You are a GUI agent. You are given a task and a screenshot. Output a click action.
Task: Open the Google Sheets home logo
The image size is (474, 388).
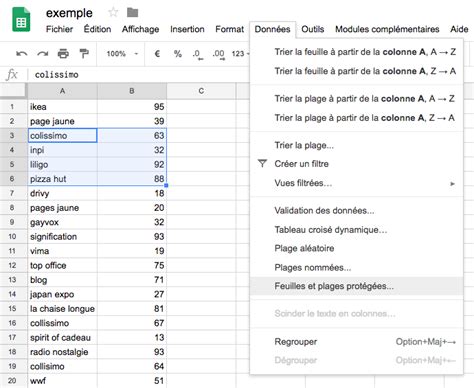21,20
